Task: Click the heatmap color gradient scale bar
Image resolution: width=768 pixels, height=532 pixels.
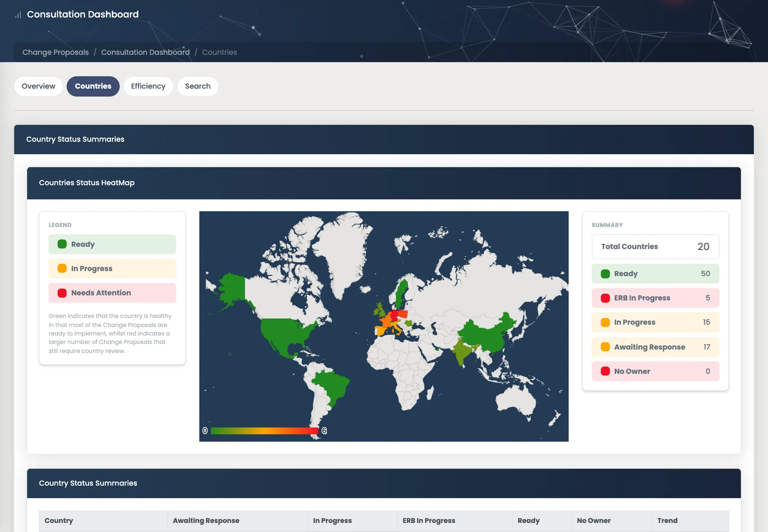Action: [x=265, y=431]
